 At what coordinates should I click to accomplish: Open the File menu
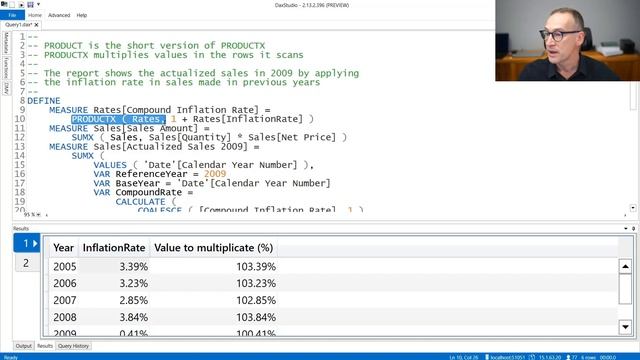tap(12, 15)
